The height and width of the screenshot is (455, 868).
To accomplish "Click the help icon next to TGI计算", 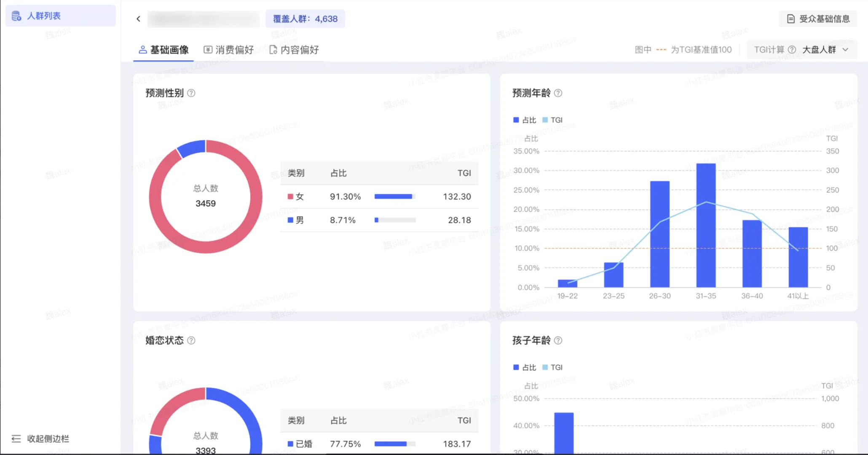I will click(x=792, y=50).
